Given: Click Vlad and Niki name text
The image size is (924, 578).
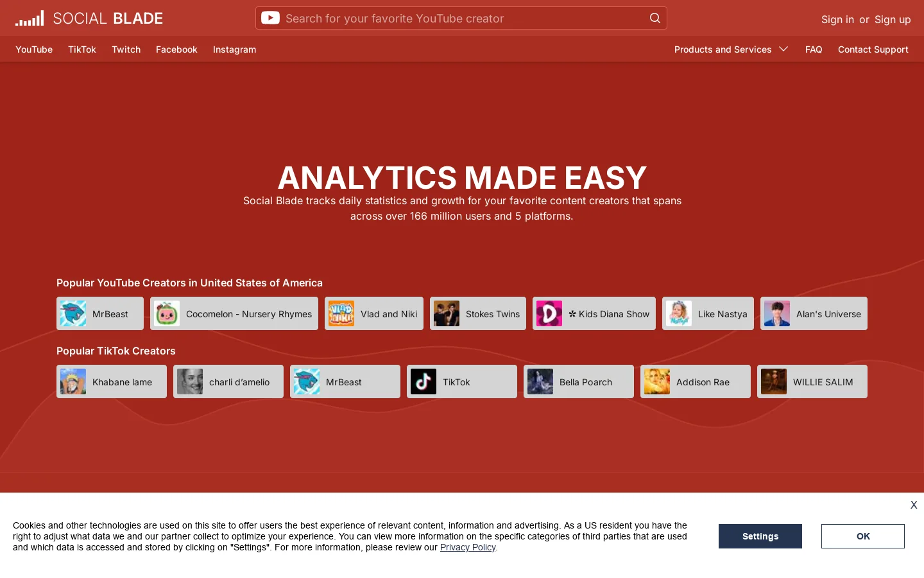Looking at the screenshot, I should 389,314.
